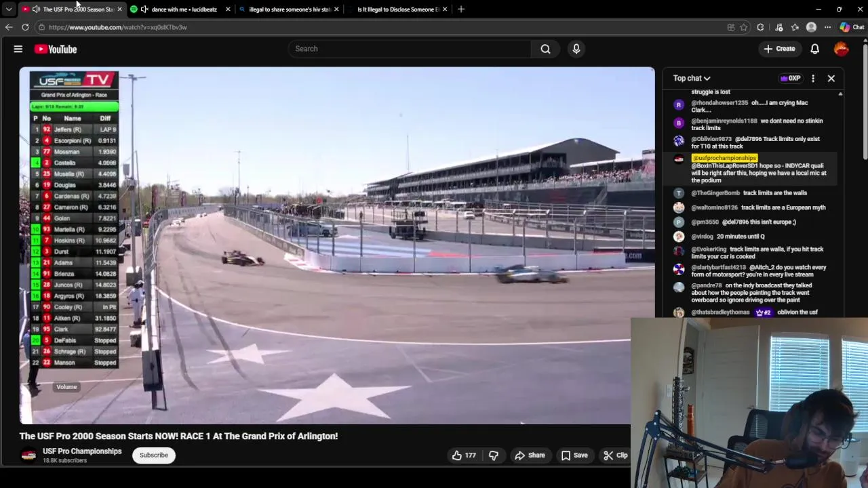
Task: Open browser extensions puzzle icon
Action: coord(760,27)
